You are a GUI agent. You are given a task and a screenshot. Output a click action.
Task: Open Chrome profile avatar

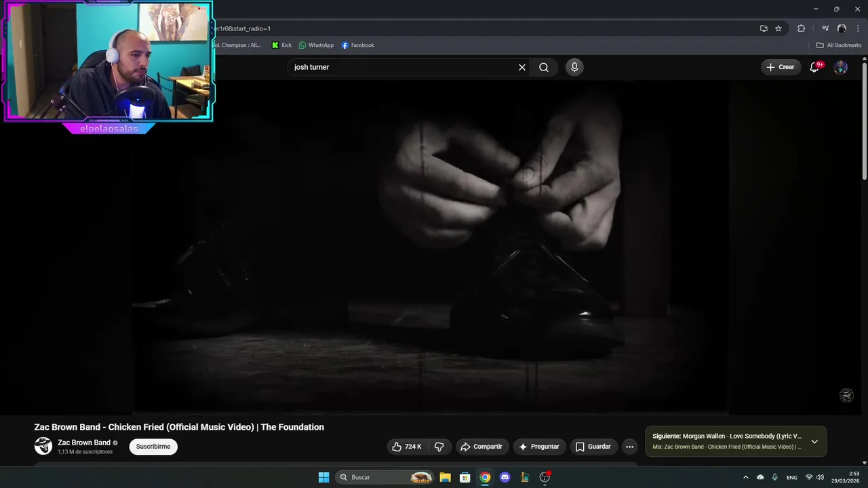click(x=842, y=28)
